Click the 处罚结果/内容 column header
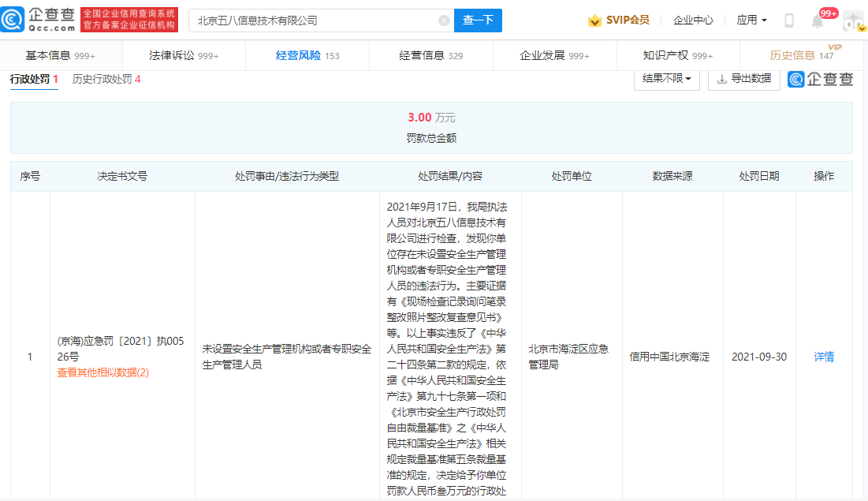This screenshot has width=868, height=501. pyautogui.click(x=450, y=176)
